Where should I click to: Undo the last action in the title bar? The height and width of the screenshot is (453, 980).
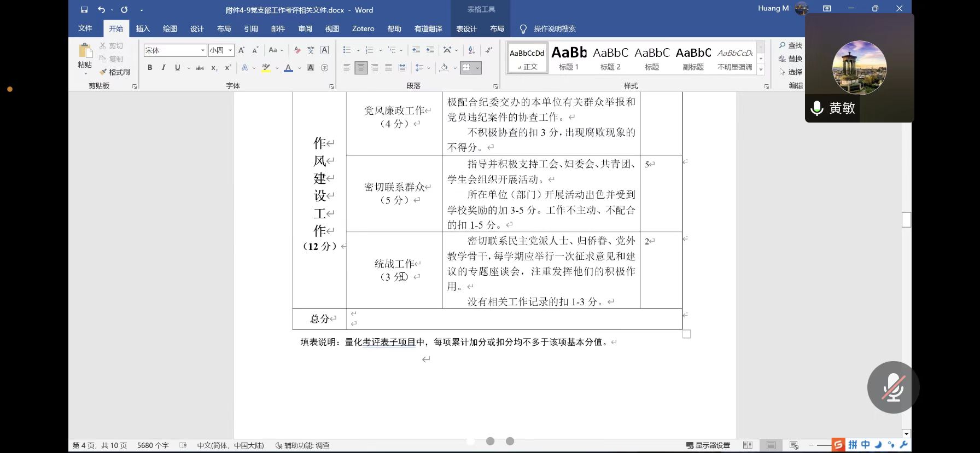click(x=101, y=9)
